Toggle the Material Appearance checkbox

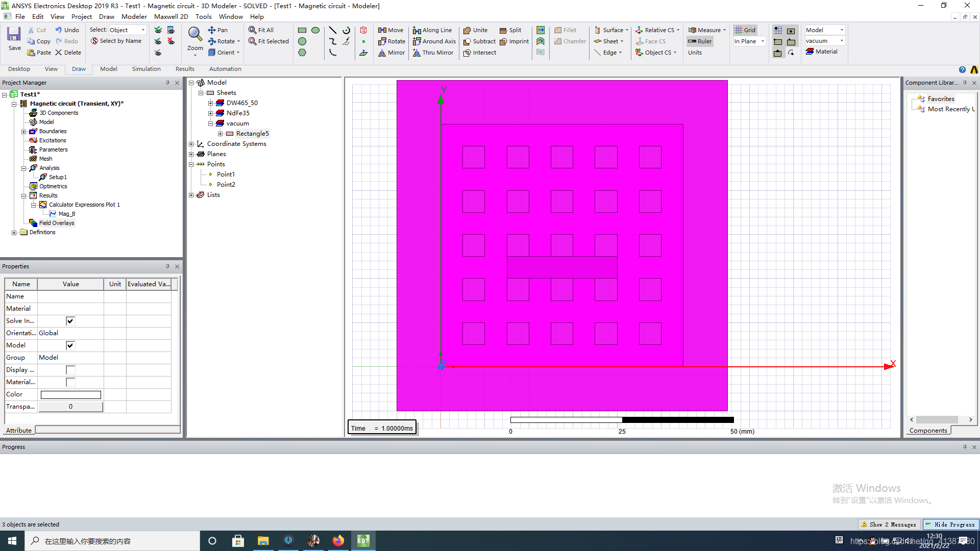[x=70, y=382]
